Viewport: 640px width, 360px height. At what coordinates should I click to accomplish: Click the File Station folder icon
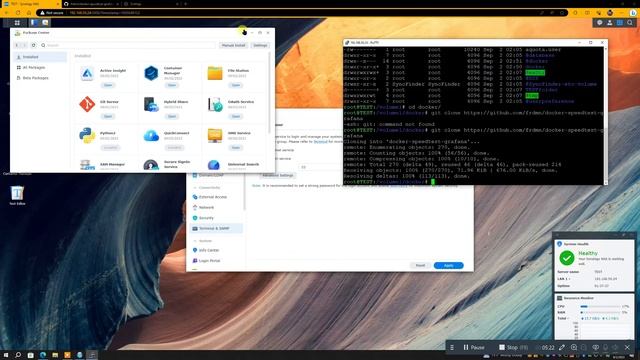215,73
